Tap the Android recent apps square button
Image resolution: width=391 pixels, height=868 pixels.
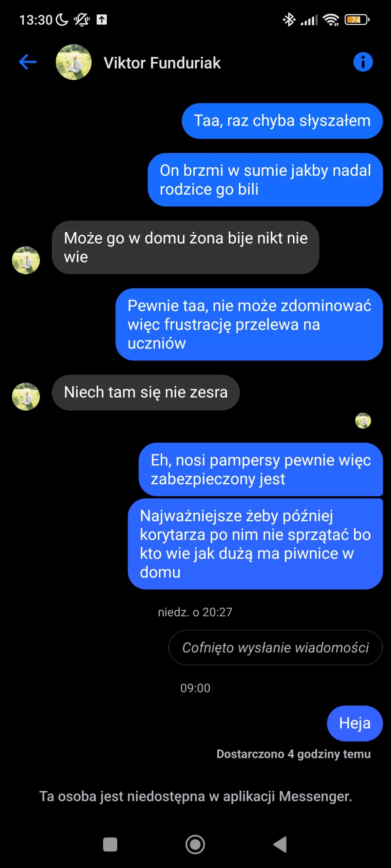pos(110,844)
